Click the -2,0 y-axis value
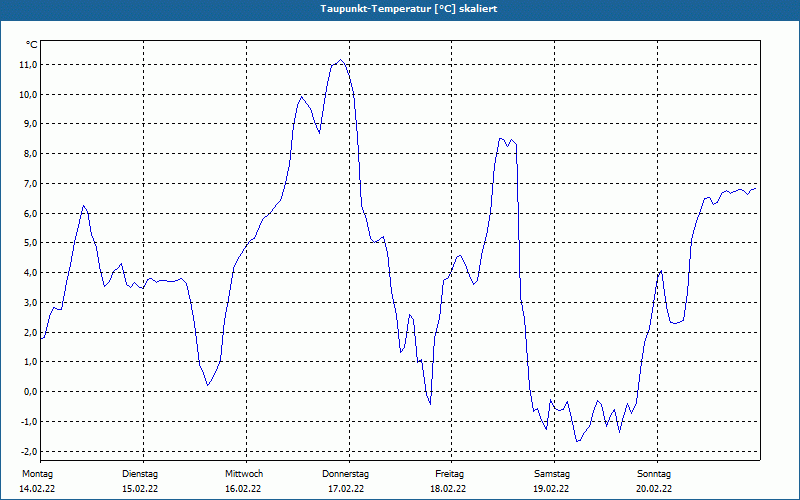800x500 pixels. 29,452
